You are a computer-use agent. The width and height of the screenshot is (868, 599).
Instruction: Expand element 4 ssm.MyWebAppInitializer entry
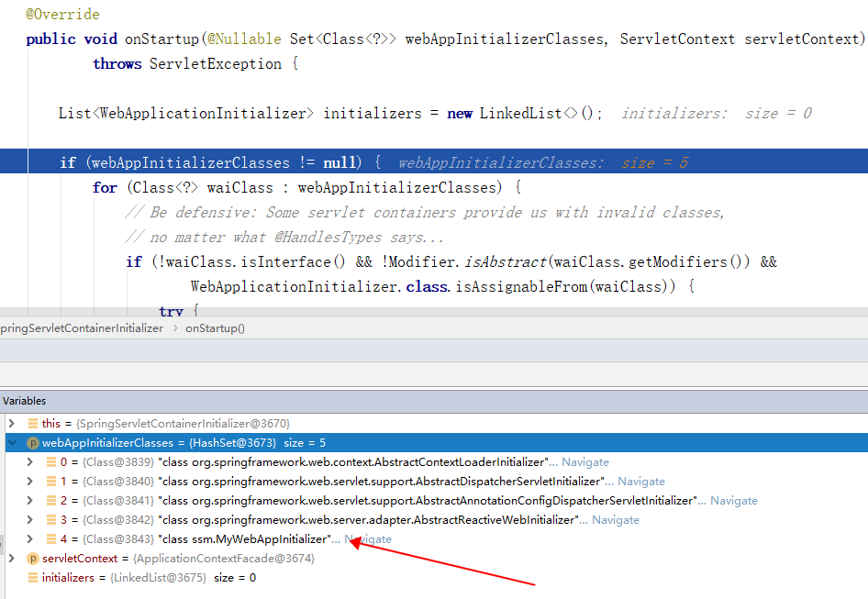(30, 539)
